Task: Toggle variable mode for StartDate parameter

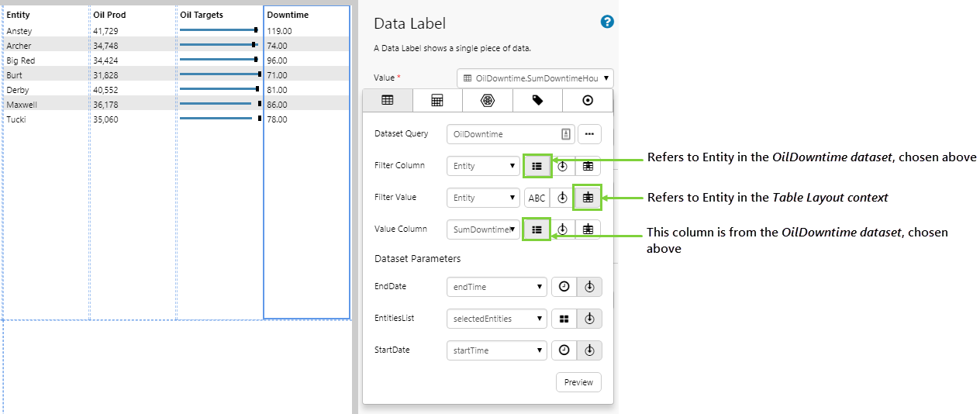Action: pyautogui.click(x=589, y=350)
